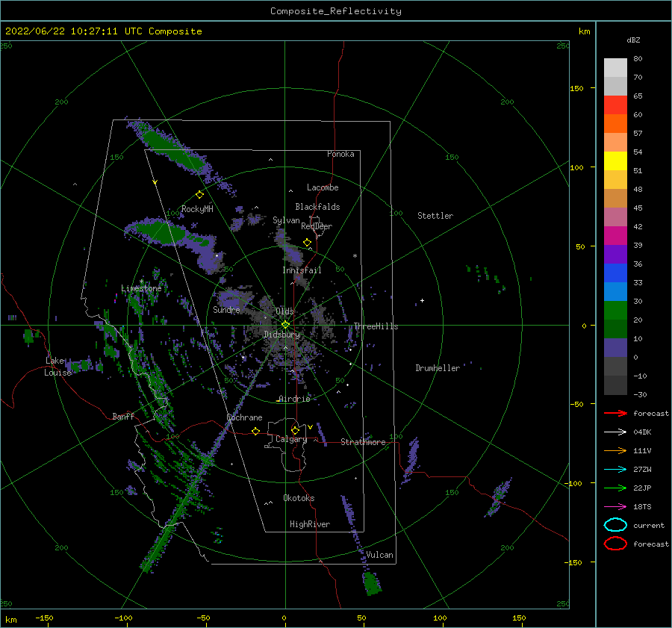Click the white 04DK arrow icon
The width and height of the screenshot is (672, 628).
coord(615,432)
